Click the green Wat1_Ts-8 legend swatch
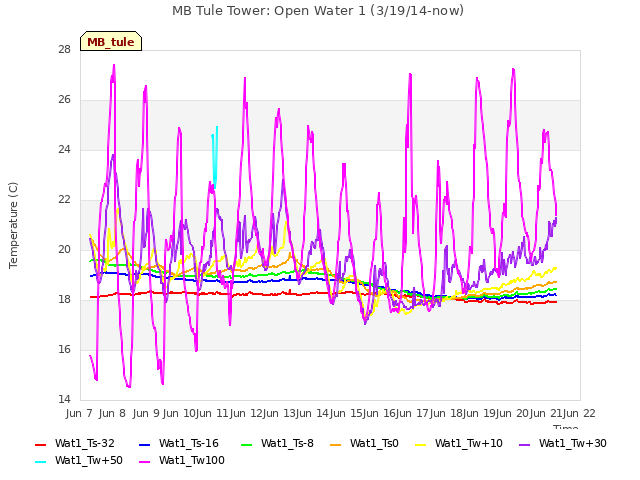This screenshot has width=640, height=480. [x=247, y=444]
